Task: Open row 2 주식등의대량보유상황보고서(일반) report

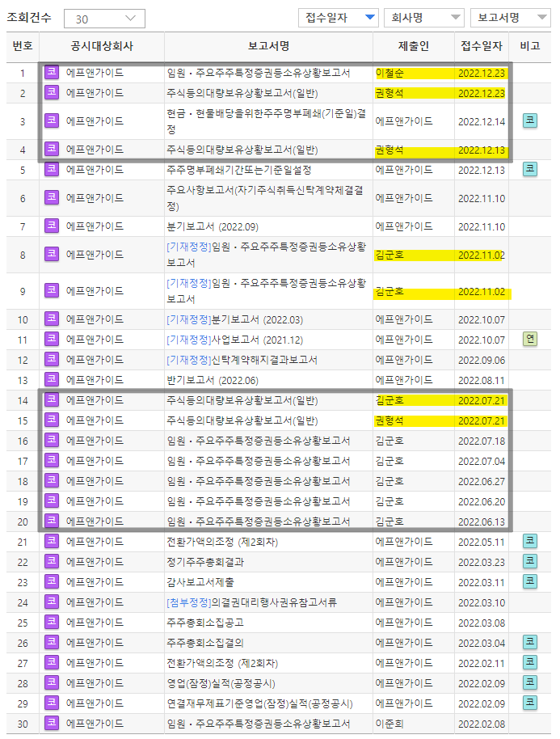Action: (x=242, y=93)
